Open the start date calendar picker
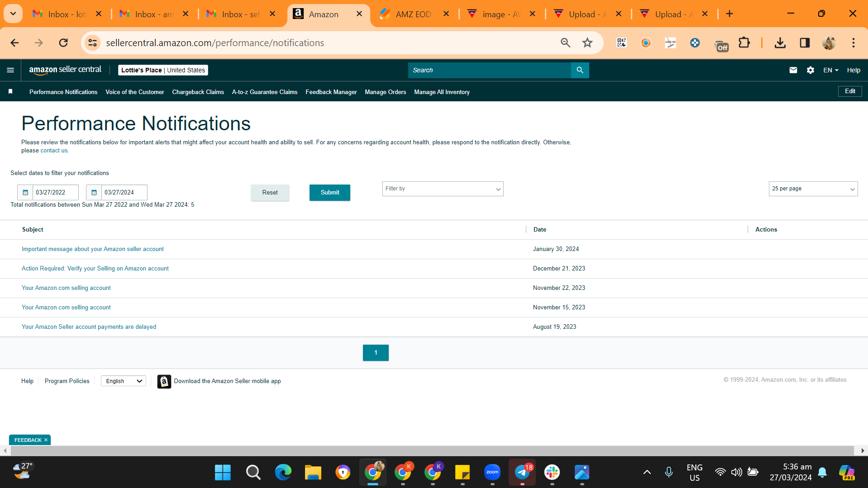This screenshot has height=488, width=868. [25, 192]
